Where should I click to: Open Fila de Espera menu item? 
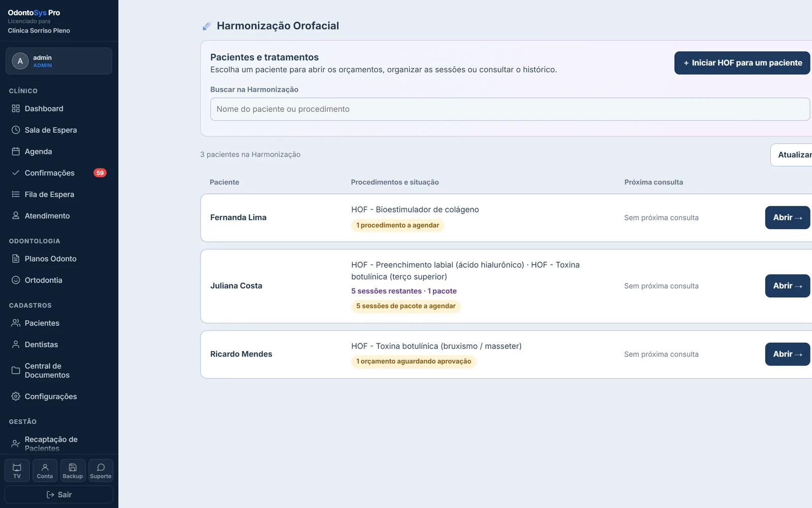coord(59,195)
